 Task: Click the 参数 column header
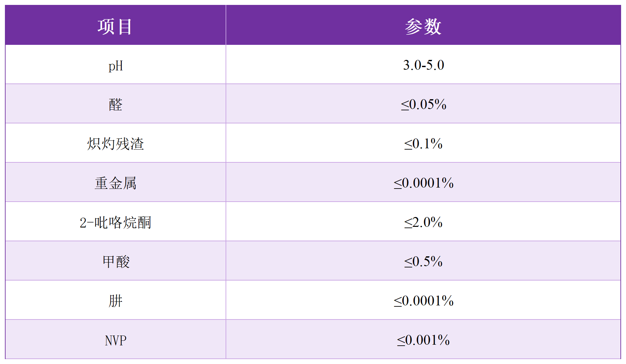pos(423,27)
